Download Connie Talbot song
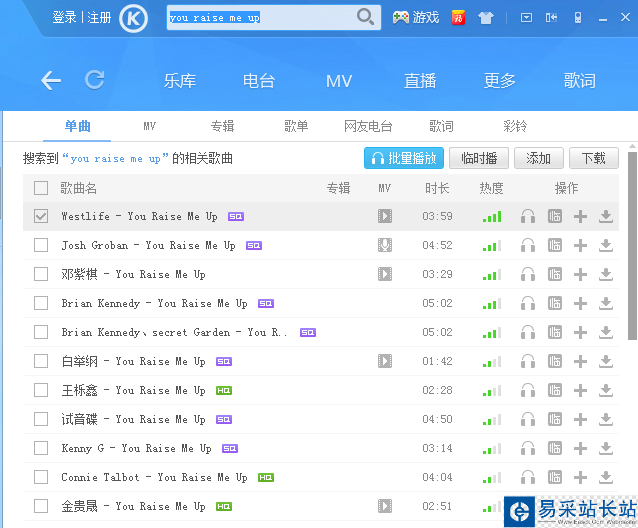Viewport: 638px width, 528px height. click(x=606, y=477)
